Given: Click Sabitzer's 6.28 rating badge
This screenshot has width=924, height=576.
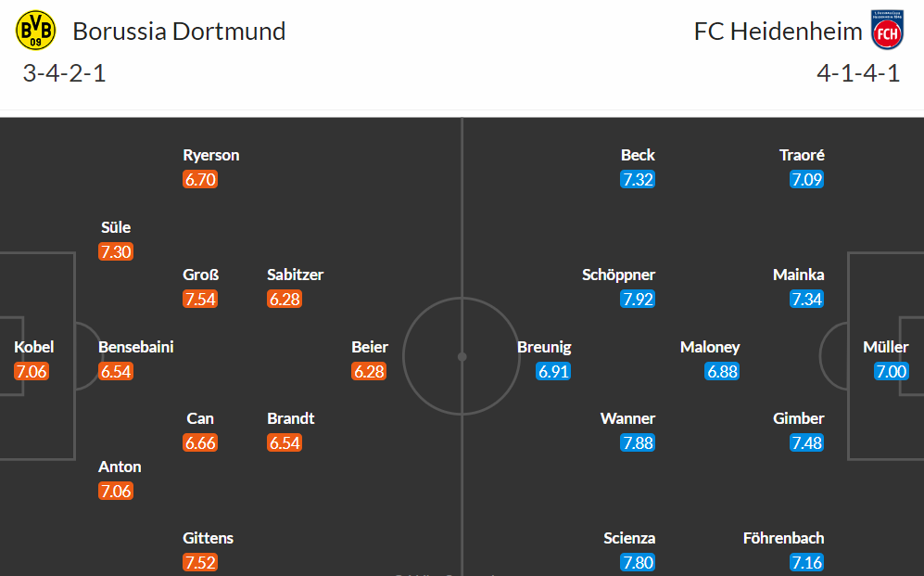Looking at the screenshot, I should tap(285, 299).
